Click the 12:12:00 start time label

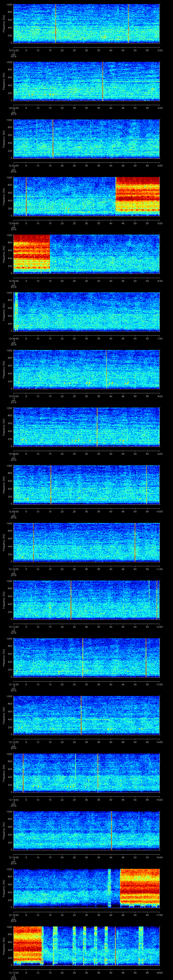coord(13,684)
